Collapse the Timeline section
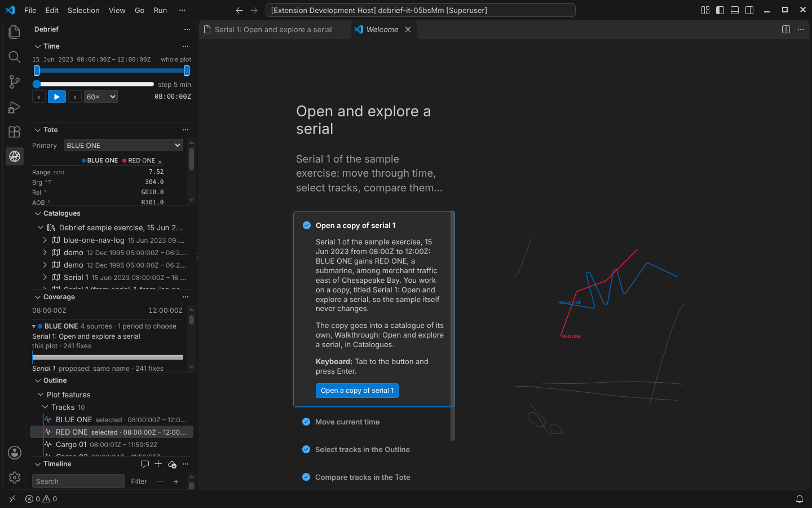The image size is (812, 508). 38,464
